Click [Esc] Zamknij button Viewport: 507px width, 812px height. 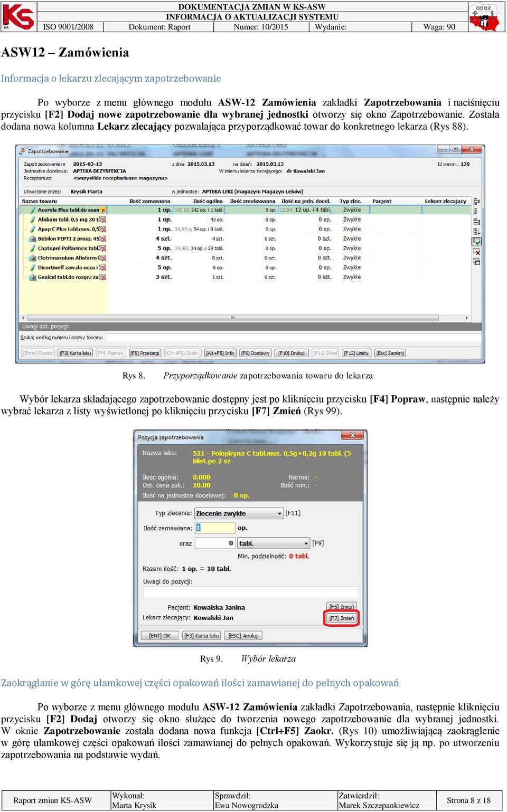click(x=390, y=353)
